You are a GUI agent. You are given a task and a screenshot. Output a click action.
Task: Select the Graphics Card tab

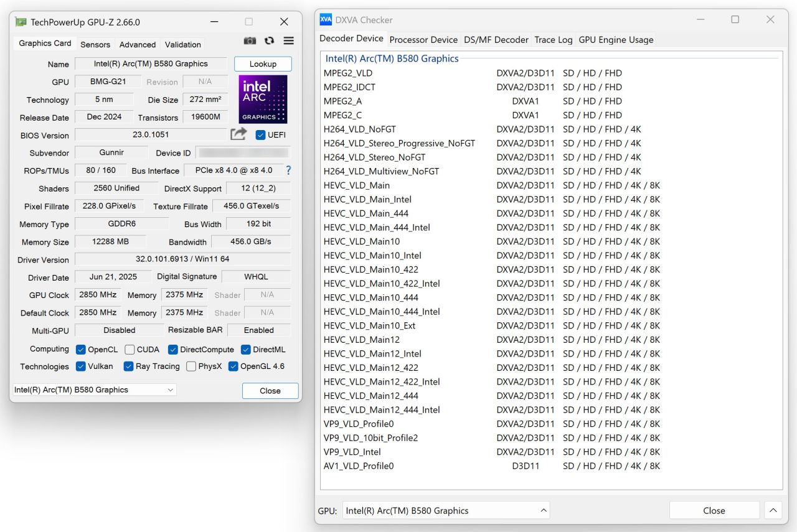(45, 44)
